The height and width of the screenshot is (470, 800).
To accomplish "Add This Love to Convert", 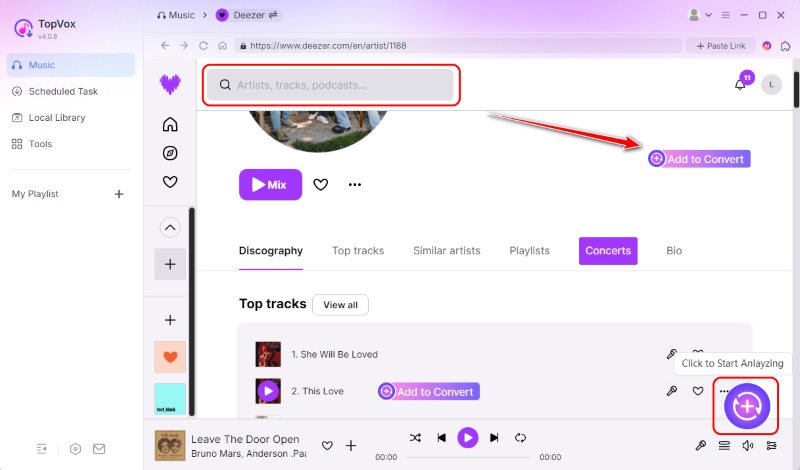I will (429, 391).
